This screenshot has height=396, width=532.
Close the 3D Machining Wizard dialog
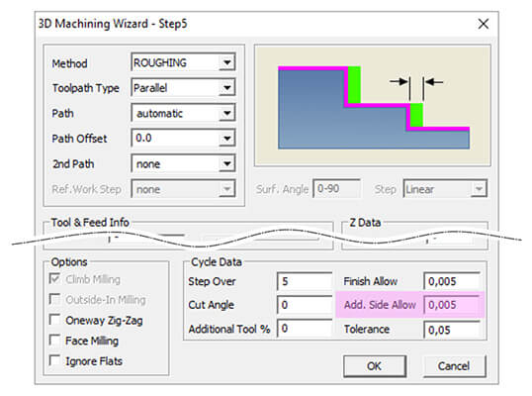[x=484, y=24]
